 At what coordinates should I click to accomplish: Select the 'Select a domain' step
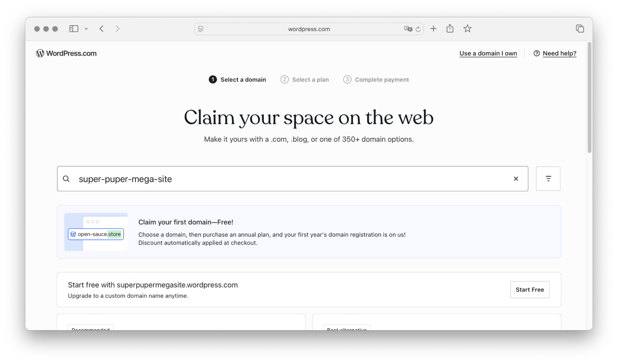237,79
